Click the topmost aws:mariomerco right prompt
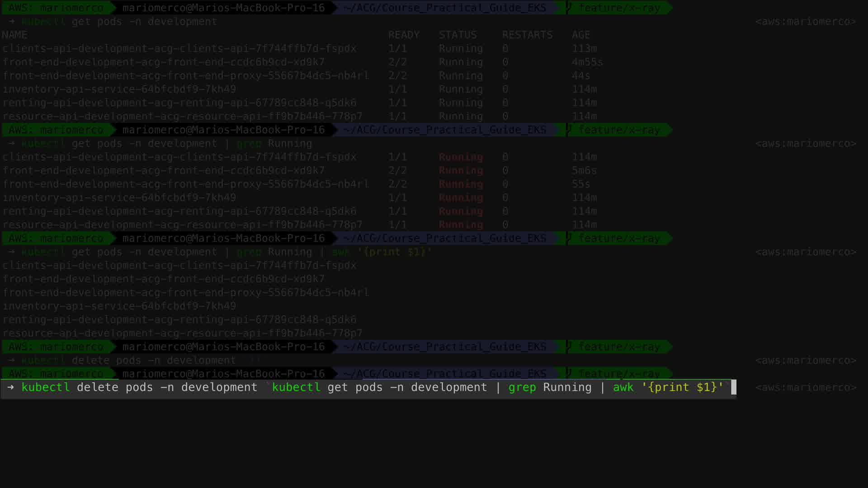 point(805,22)
